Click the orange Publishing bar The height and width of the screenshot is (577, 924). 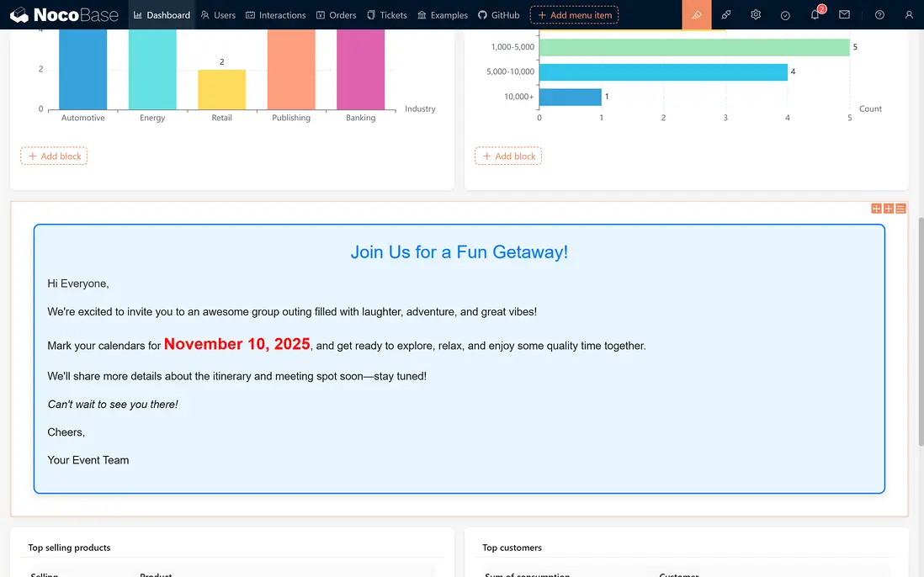click(291, 70)
